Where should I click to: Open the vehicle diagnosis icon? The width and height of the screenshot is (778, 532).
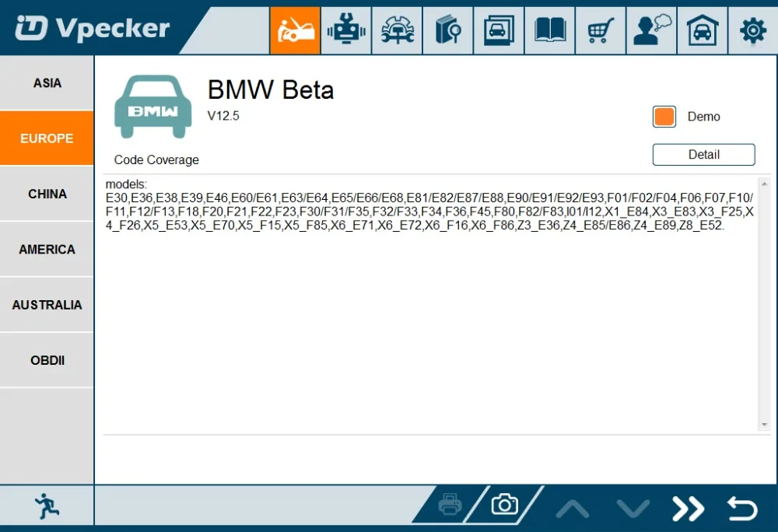click(295, 30)
